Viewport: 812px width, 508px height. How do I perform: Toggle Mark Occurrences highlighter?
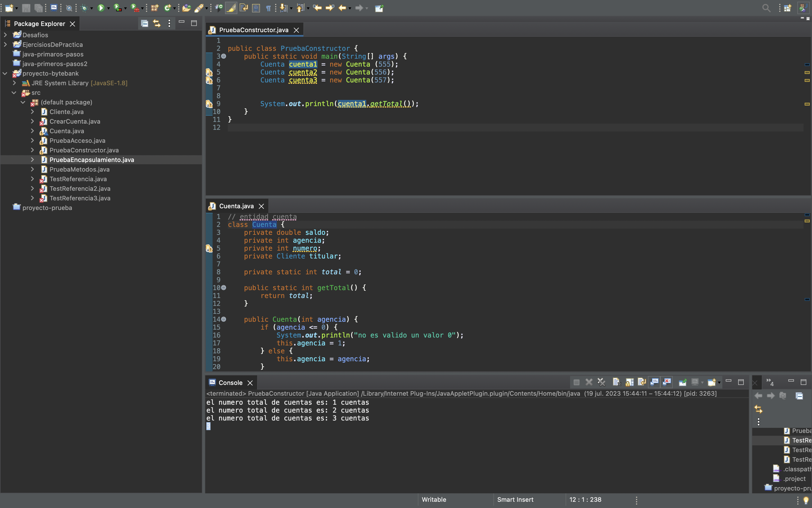click(x=231, y=8)
